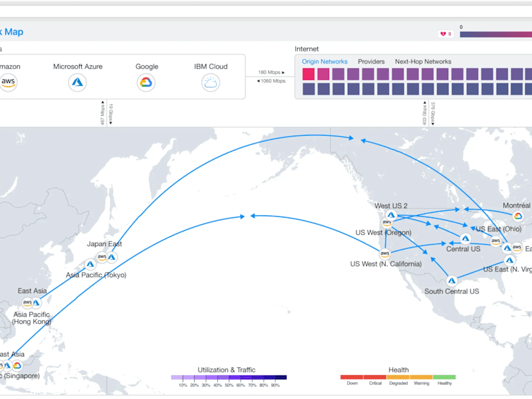Open the Next-Hop Networks tab

click(423, 61)
